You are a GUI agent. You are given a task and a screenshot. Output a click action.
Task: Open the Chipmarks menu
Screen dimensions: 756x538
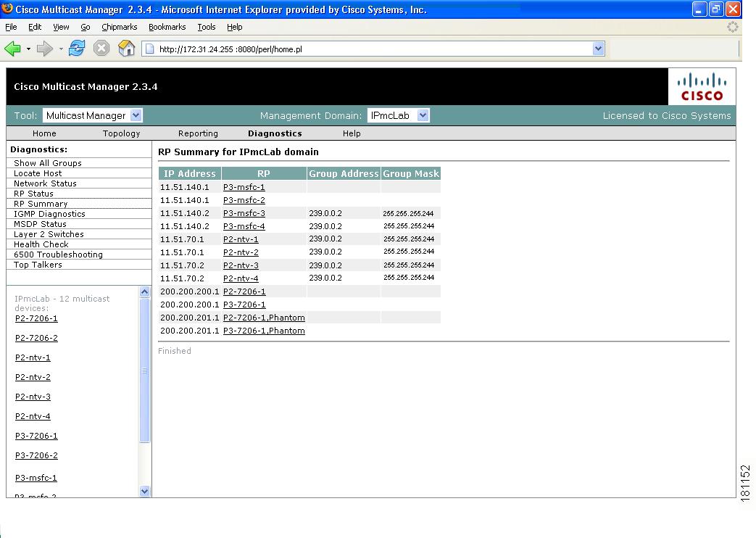click(x=119, y=27)
